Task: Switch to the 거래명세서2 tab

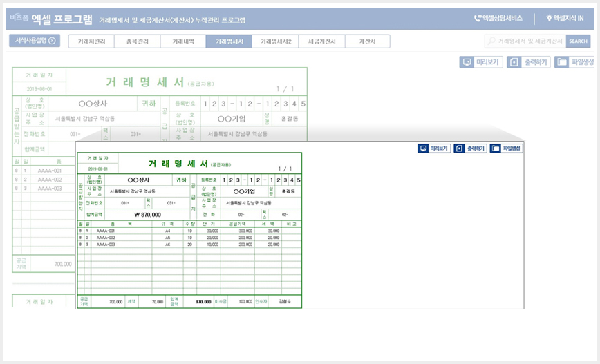Action: (276, 41)
